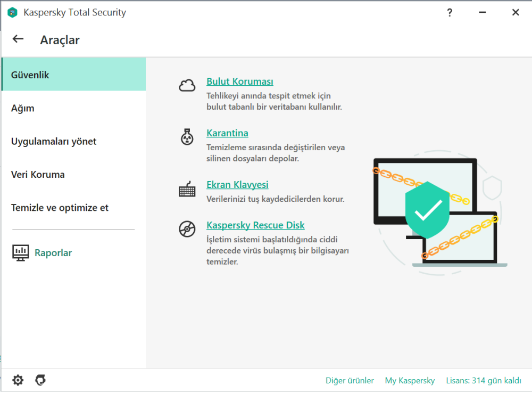Open help with the question mark icon
532x393 pixels.
pyautogui.click(x=450, y=13)
